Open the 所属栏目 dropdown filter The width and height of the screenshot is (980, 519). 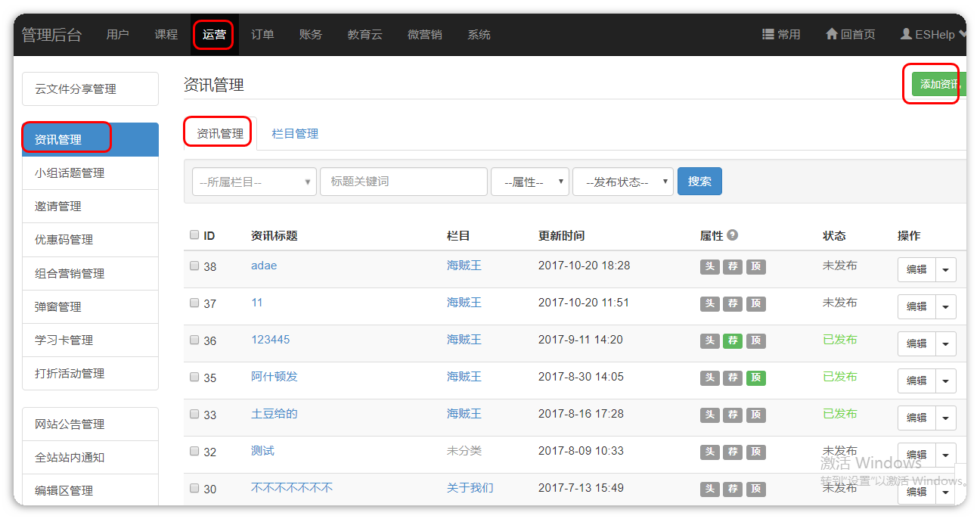(x=254, y=182)
